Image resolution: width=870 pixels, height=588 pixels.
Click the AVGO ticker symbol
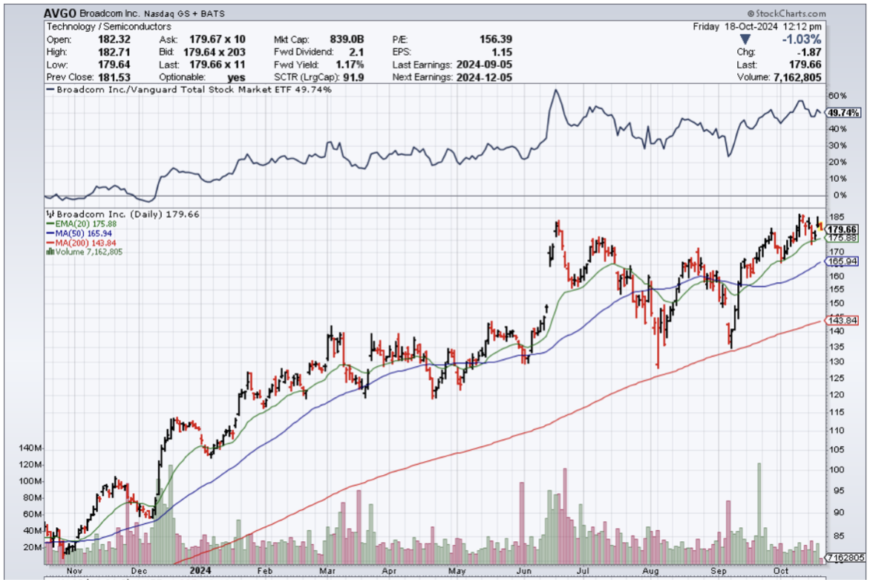[x=60, y=13]
